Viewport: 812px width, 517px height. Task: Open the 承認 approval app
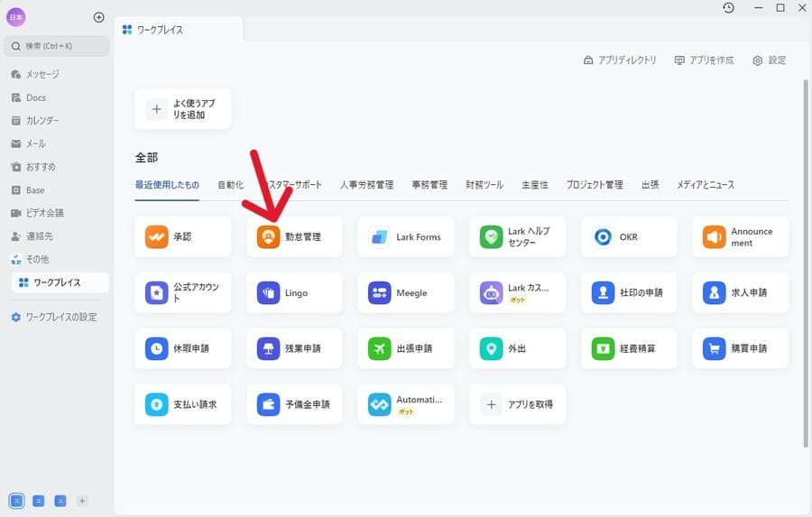[x=183, y=236]
